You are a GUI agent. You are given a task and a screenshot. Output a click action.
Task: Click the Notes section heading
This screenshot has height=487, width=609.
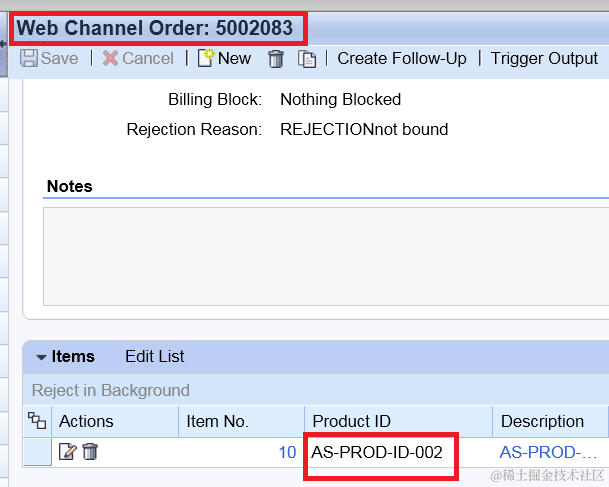coord(70,186)
